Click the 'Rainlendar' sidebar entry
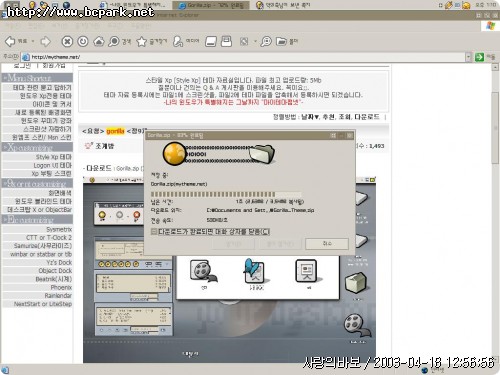The image size is (500, 375). 58,296
